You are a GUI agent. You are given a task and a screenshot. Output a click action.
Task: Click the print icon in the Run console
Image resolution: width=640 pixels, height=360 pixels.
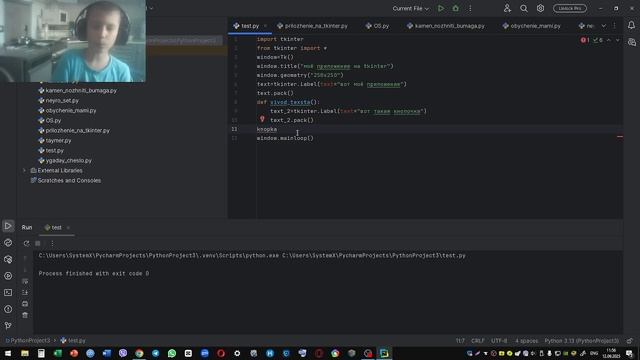click(25, 304)
